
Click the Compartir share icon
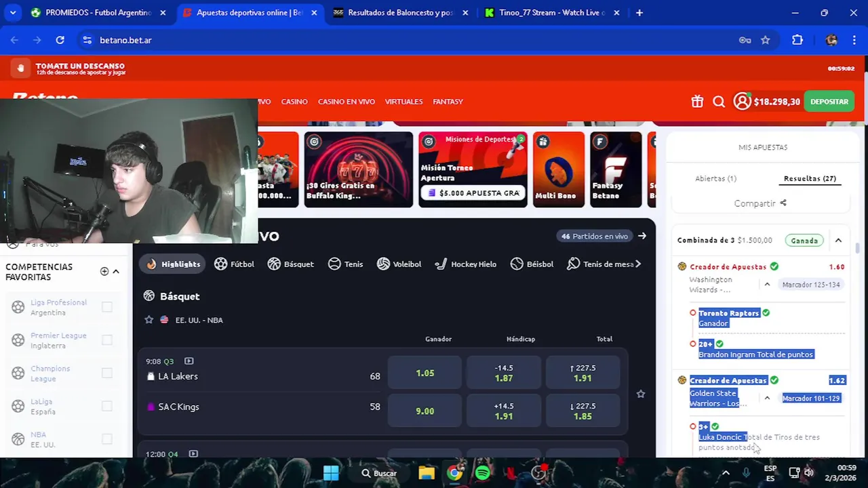click(x=783, y=203)
